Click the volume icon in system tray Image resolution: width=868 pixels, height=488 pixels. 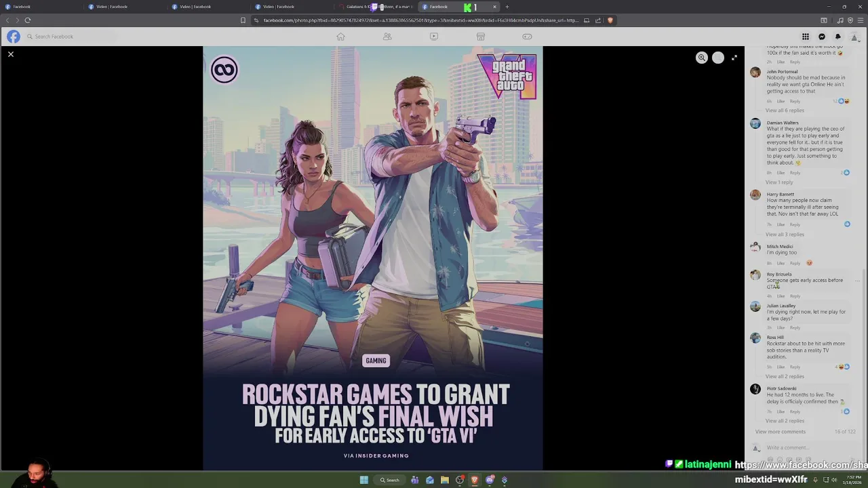click(x=835, y=480)
